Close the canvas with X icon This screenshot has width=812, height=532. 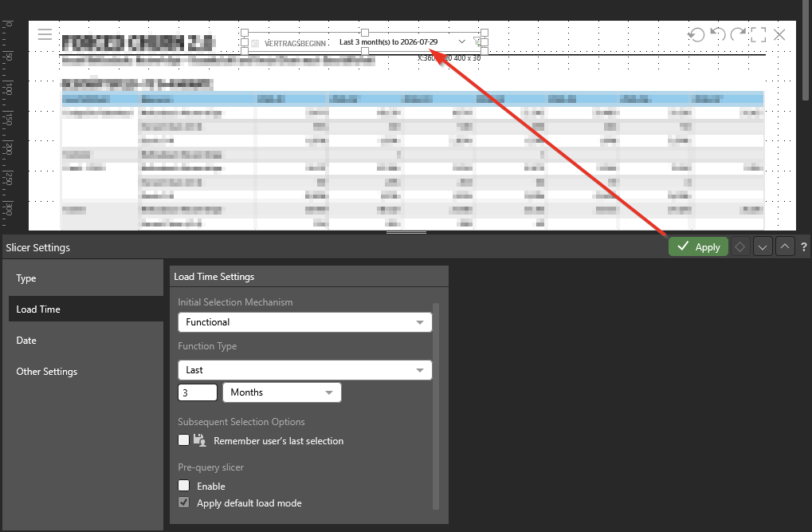779,35
